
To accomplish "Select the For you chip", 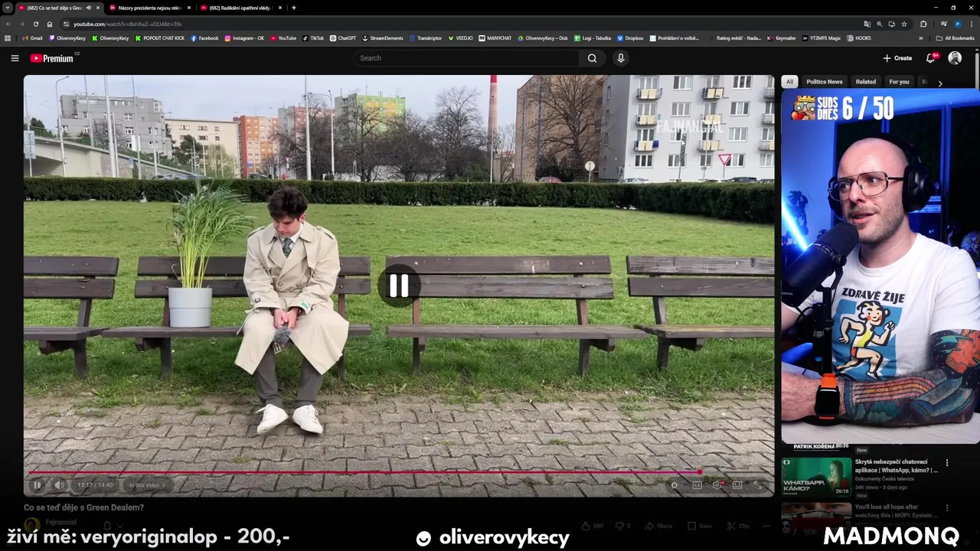I will point(899,82).
